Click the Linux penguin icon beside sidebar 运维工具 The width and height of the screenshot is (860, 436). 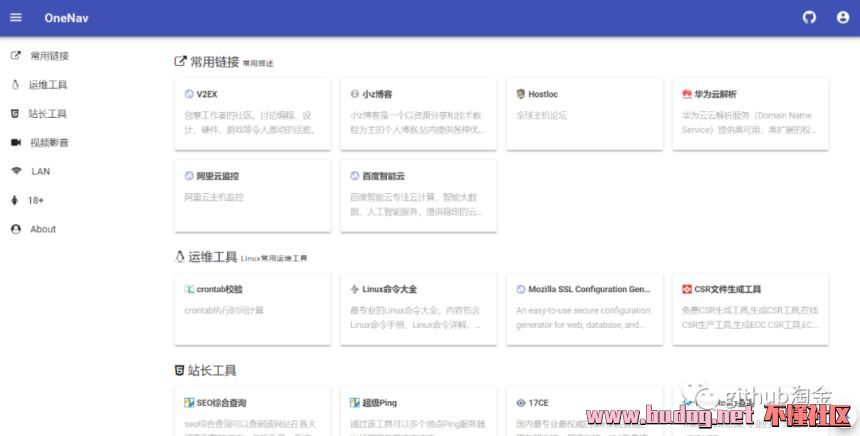(15, 84)
